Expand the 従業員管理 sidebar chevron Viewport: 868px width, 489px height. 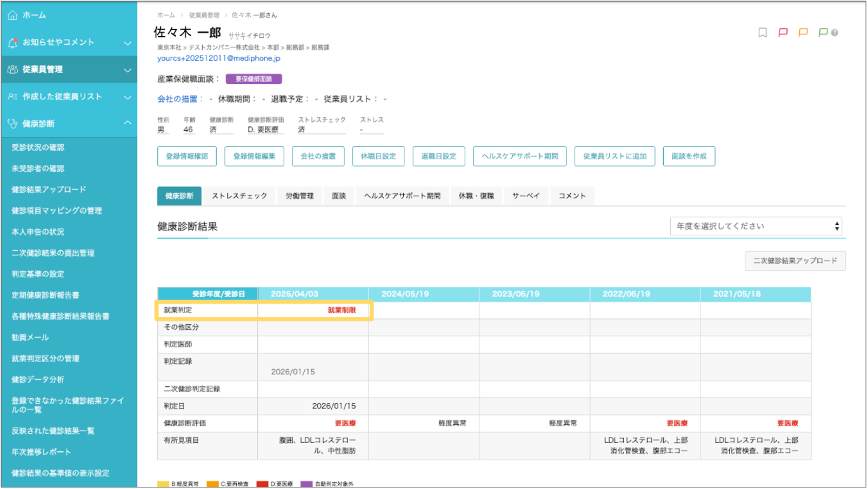[x=128, y=70]
